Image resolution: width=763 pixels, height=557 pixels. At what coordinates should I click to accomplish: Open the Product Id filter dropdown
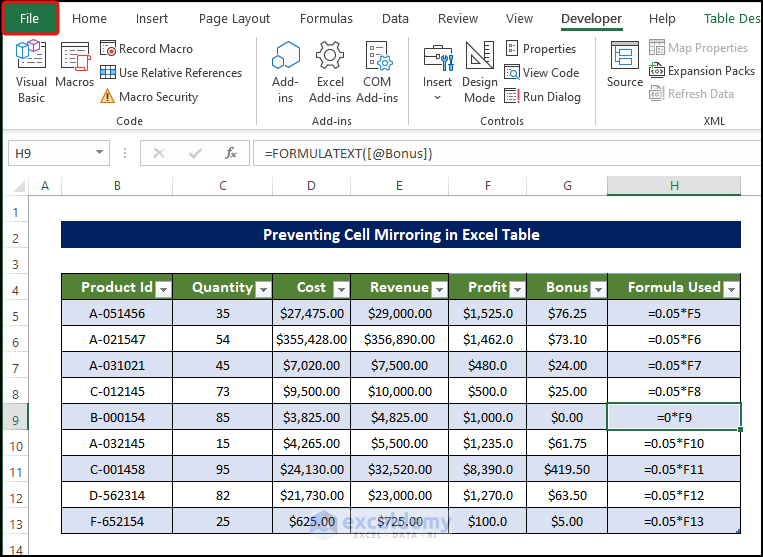(x=163, y=289)
